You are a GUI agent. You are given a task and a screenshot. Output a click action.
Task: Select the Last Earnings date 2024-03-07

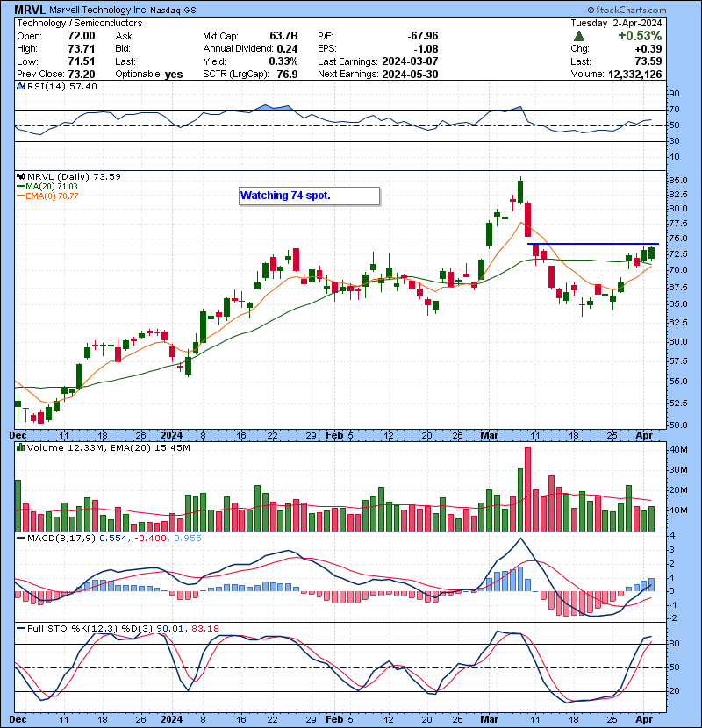pyautogui.click(x=410, y=61)
